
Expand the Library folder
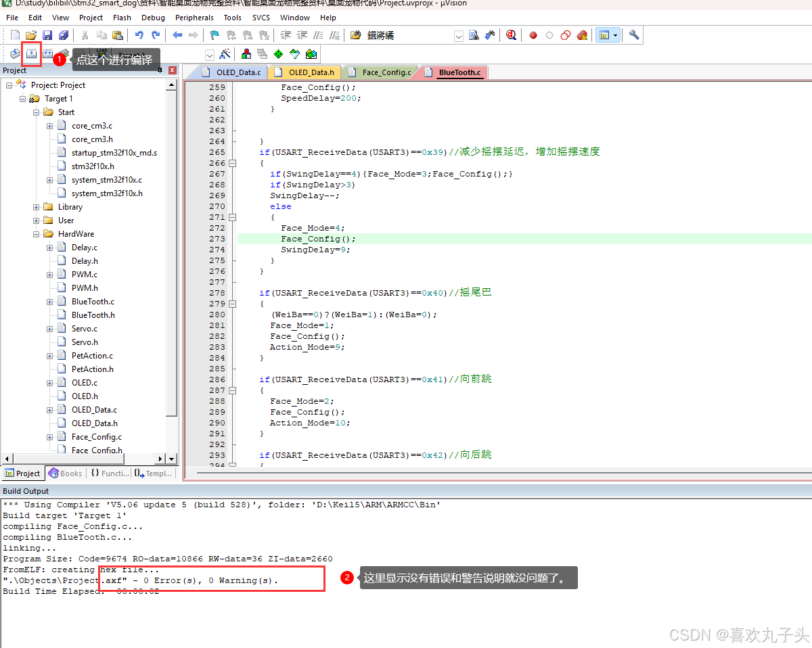point(37,207)
